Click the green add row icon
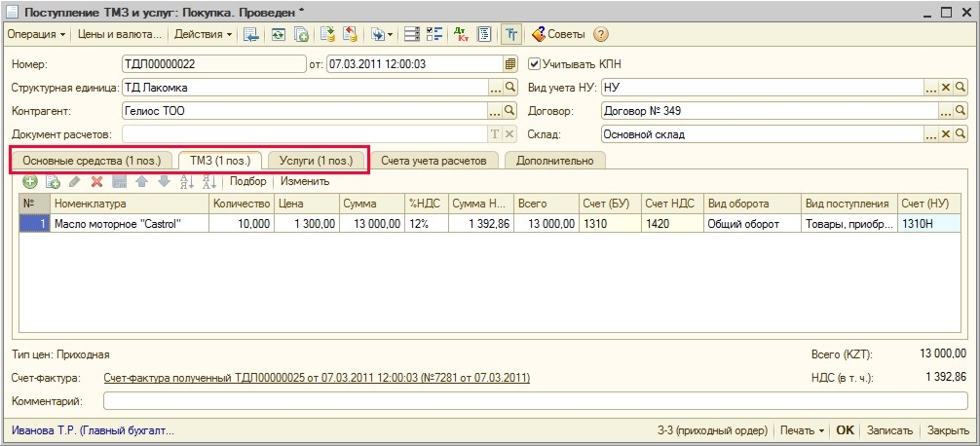This screenshot has width=980, height=446. (30, 181)
